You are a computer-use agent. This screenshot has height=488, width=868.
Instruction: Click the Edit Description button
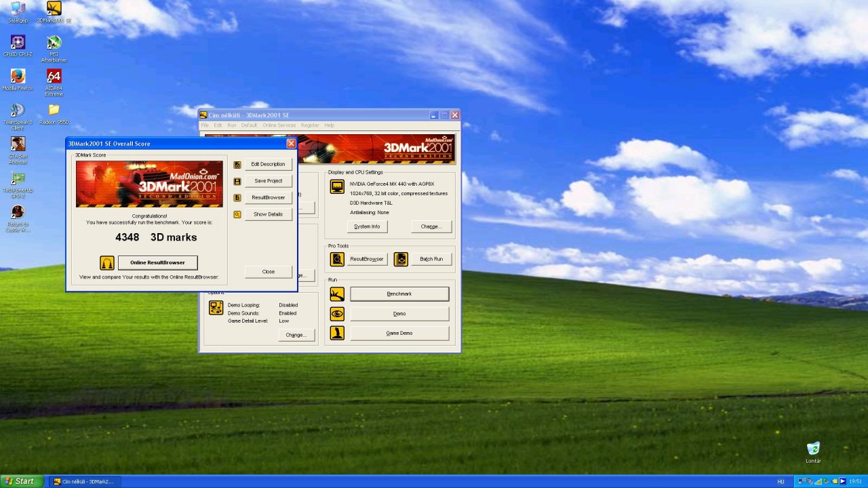268,165
